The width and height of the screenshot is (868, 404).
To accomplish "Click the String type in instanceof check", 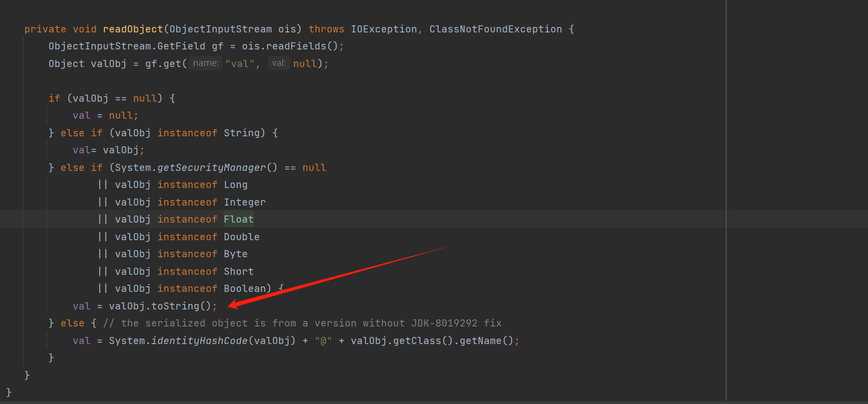I will pos(241,133).
